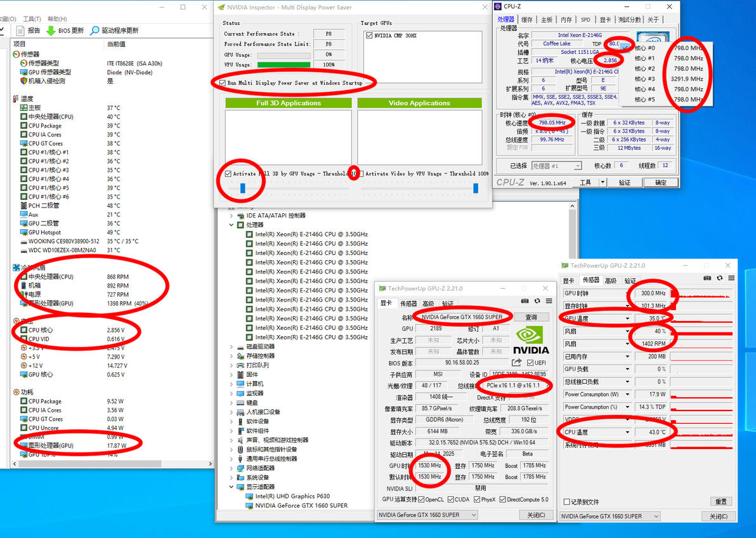
Task: Open GPU selector dropdown in GPU-Z sensors window
Action: [x=610, y=516]
